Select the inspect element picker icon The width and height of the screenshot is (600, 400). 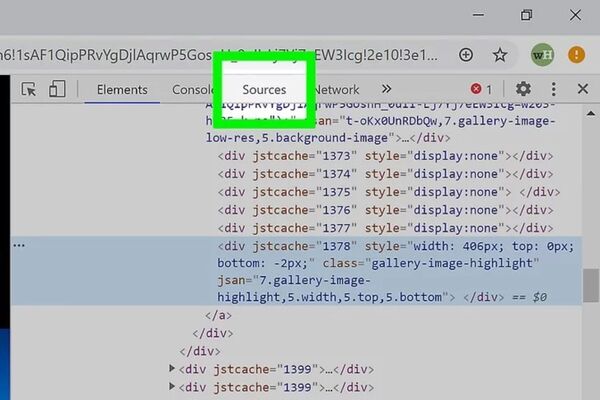click(x=29, y=90)
